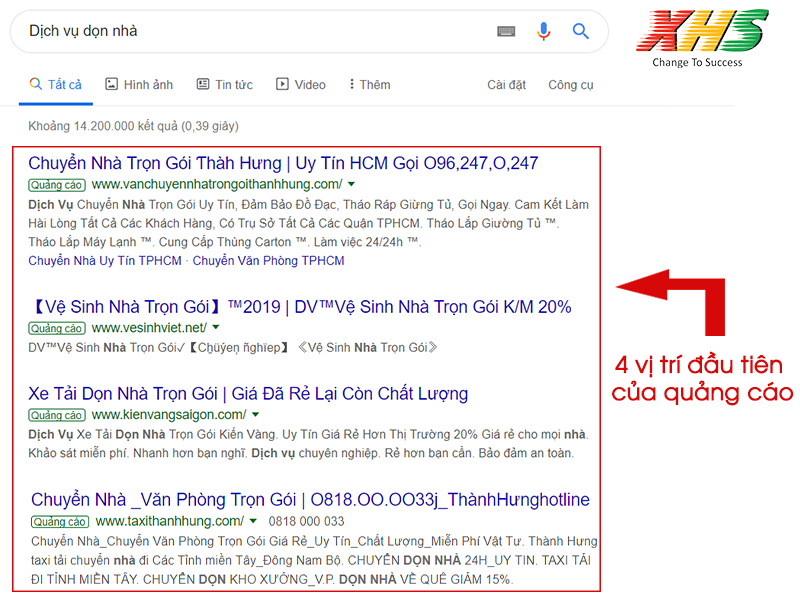Expand dropdown arrow after vanchuyennhatrongoithanhhung.com

point(352,184)
